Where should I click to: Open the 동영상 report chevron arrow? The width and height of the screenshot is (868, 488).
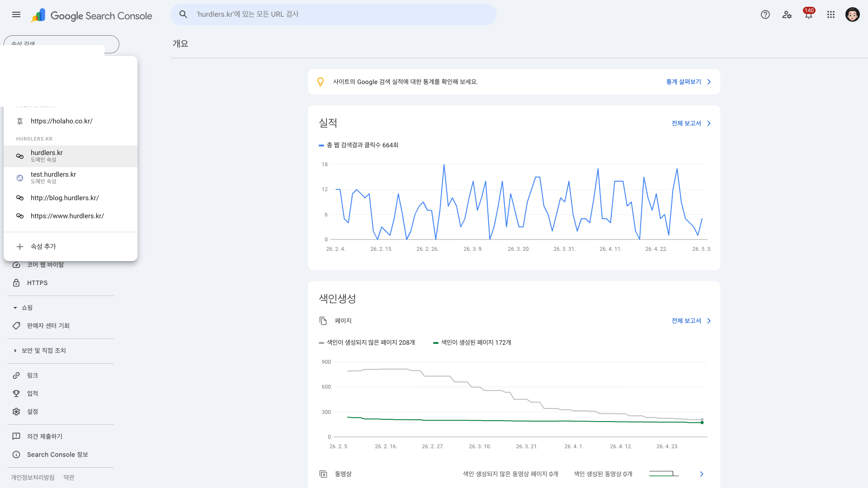pos(702,474)
